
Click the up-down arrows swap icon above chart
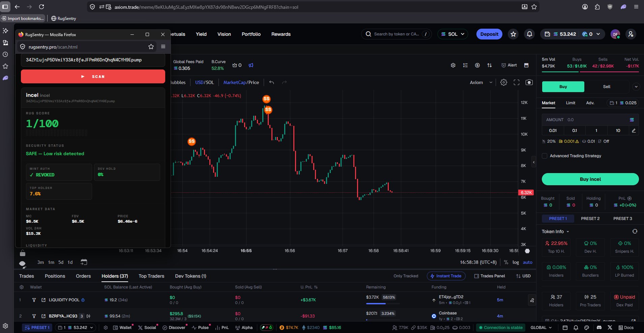pyautogui.click(x=490, y=65)
